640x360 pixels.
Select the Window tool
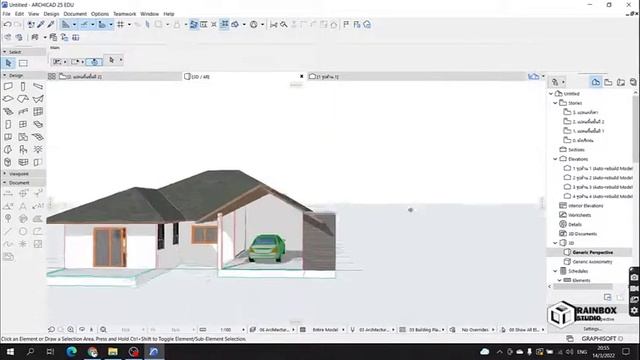tap(23, 124)
